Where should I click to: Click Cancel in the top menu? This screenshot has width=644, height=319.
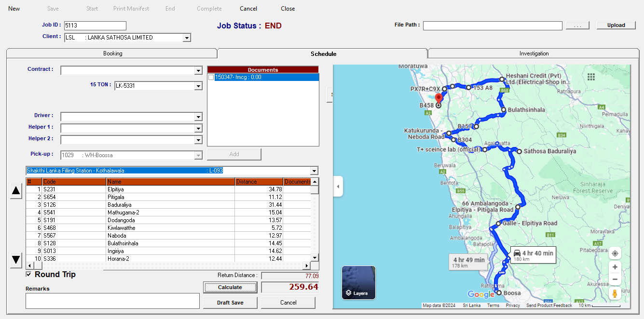click(x=248, y=9)
